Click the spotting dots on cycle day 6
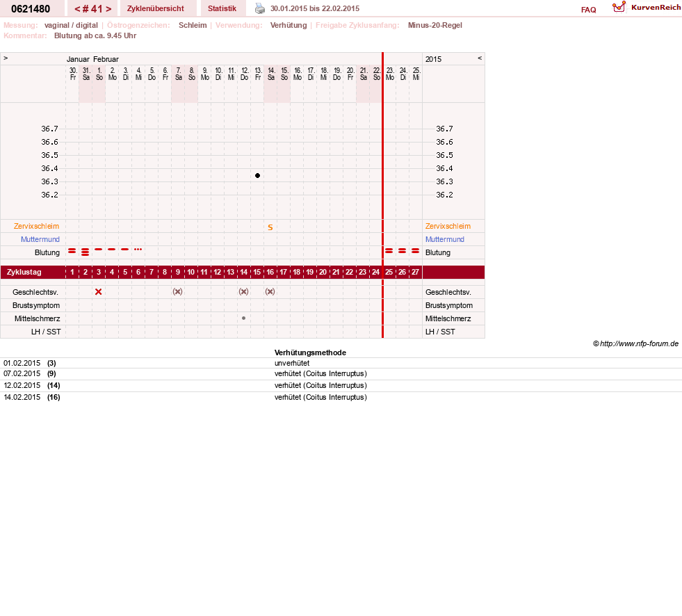 (x=138, y=250)
